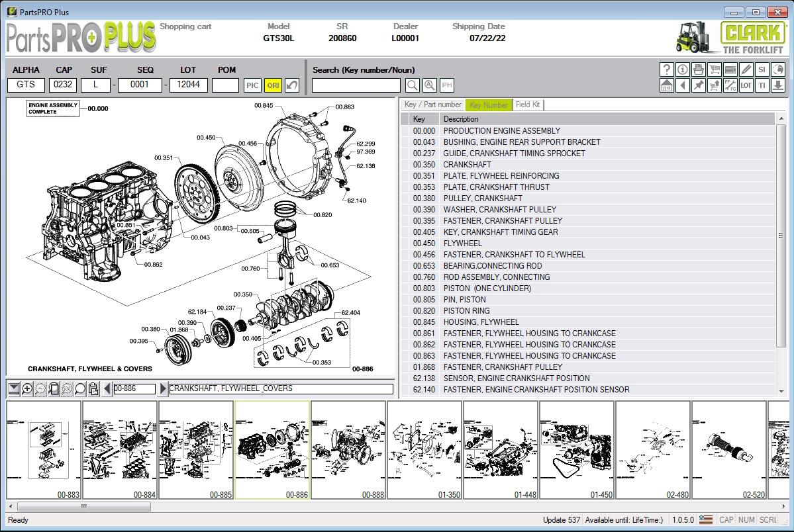Add part to cart using the cart-arrow icon
This screenshot has width=794, height=532.
[x=713, y=85]
